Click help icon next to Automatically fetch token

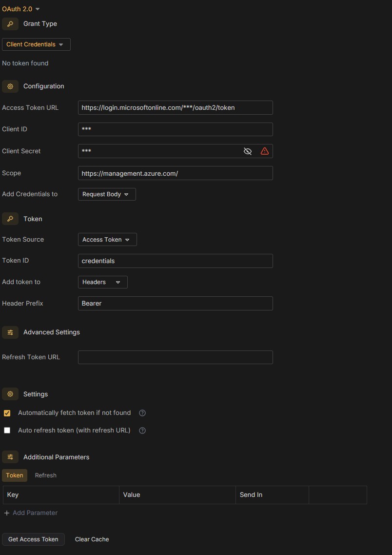tap(142, 413)
